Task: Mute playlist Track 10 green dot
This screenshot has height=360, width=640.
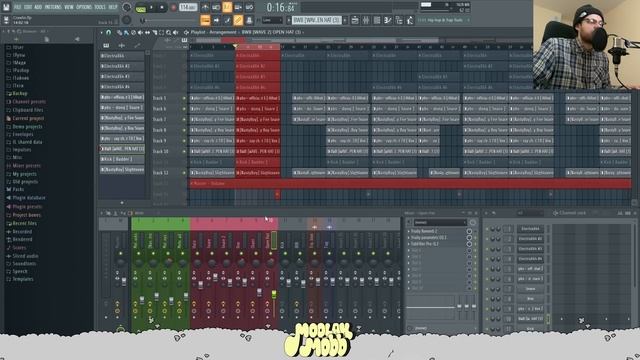Action: tap(184, 151)
